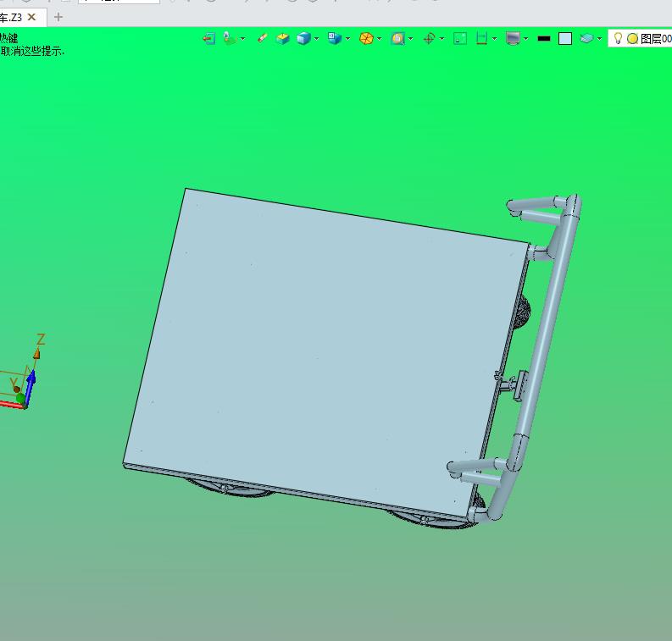Click the light blue face color swatch

pos(565,39)
